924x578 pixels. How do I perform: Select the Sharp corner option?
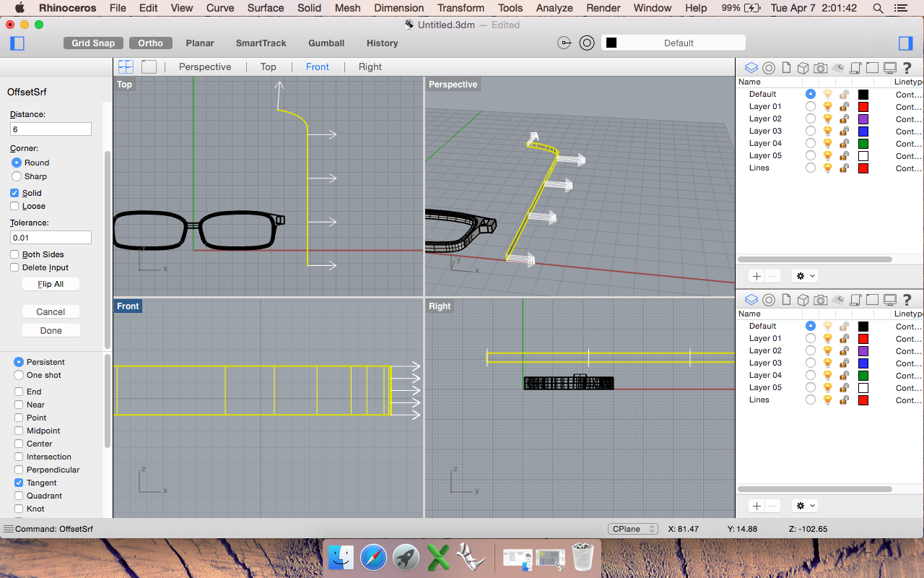click(17, 176)
